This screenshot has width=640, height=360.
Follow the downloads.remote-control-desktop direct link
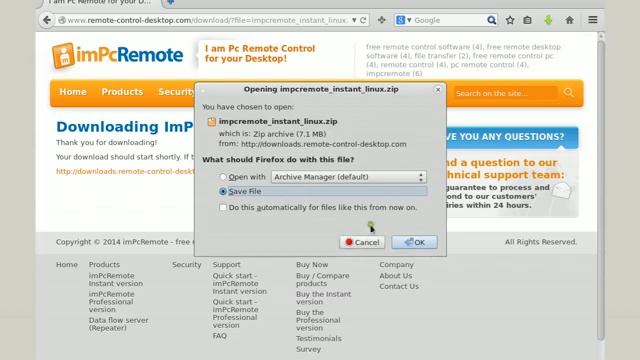pos(125,171)
